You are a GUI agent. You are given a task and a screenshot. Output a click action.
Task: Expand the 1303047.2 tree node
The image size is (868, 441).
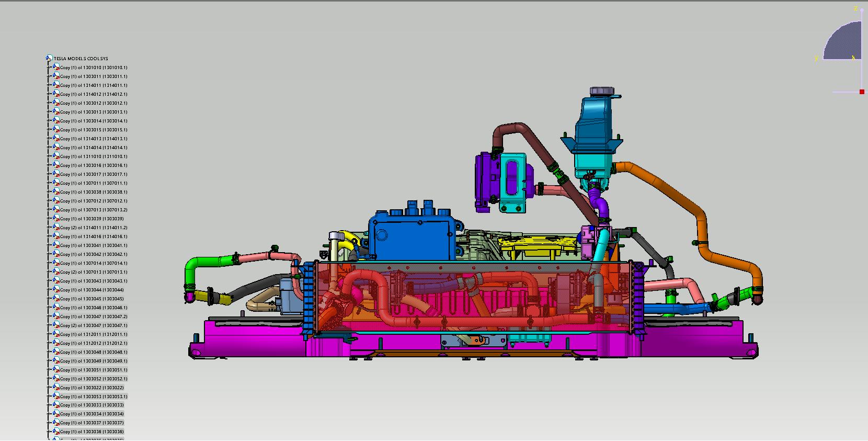pos(49,316)
